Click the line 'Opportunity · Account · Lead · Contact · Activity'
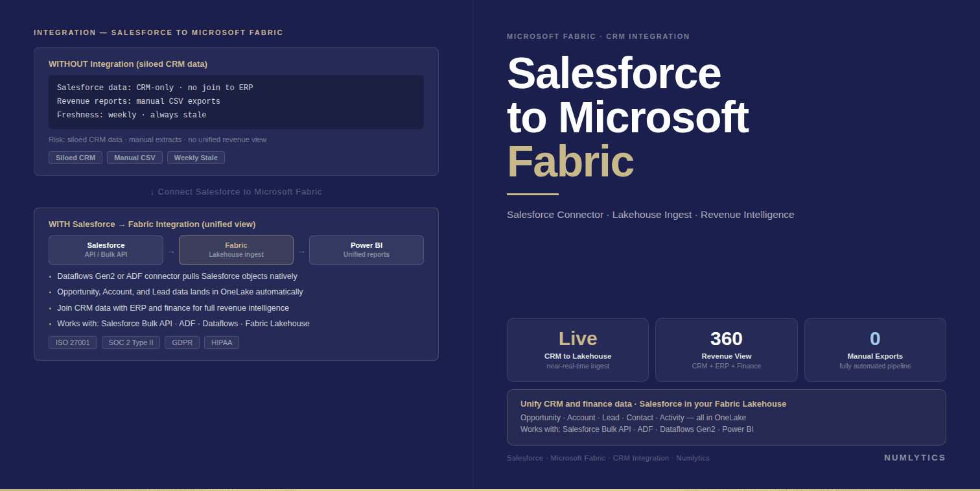 (633, 418)
